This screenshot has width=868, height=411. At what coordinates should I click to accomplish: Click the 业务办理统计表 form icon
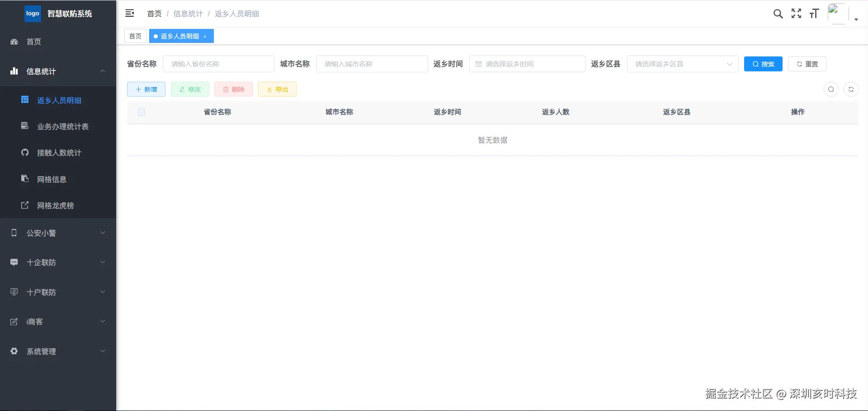tap(25, 126)
